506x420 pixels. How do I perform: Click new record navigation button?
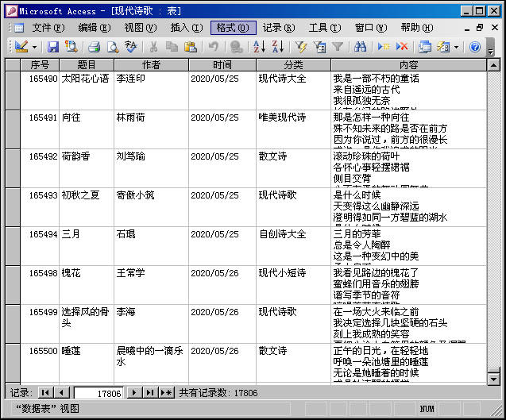coord(167,392)
